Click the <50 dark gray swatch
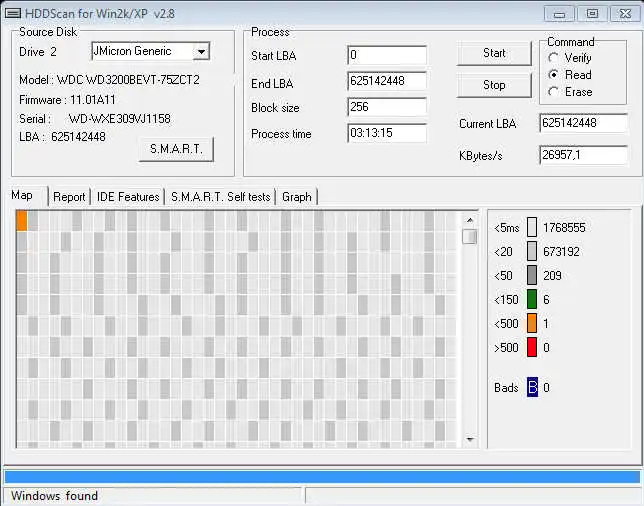This screenshot has height=506, width=644. [x=532, y=275]
